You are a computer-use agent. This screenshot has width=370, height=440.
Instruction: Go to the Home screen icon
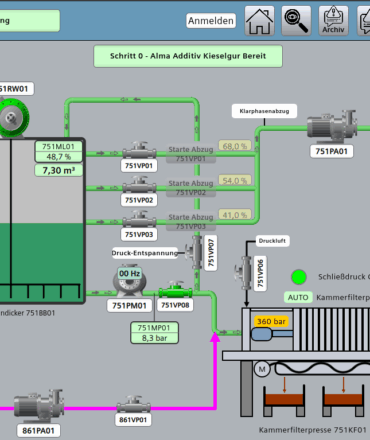[x=259, y=21]
